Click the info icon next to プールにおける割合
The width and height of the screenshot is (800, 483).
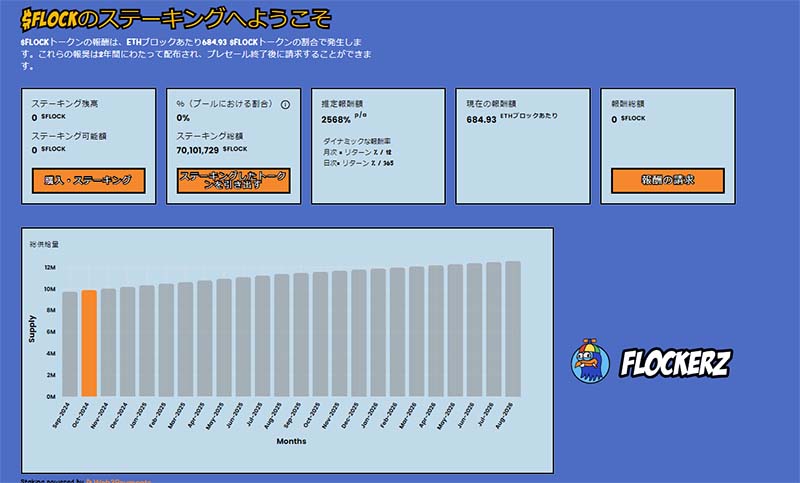coord(285,105)
